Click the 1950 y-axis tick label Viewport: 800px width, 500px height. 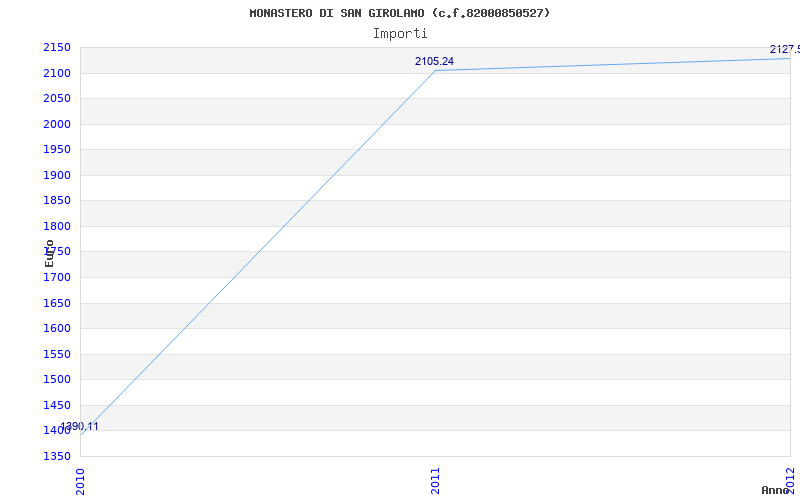pos(57,149)
